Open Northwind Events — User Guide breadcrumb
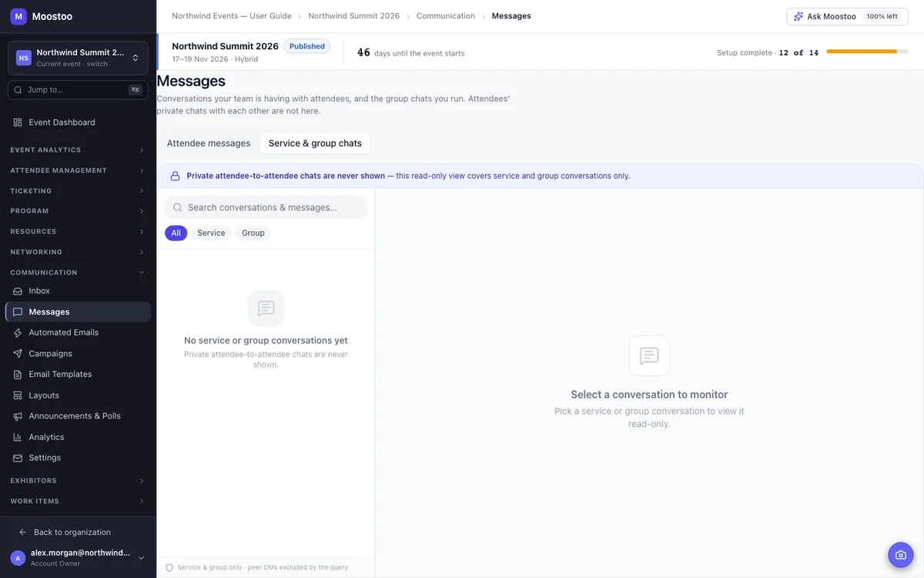This screenshot has width=924, height=578. [x=232, y=16]
